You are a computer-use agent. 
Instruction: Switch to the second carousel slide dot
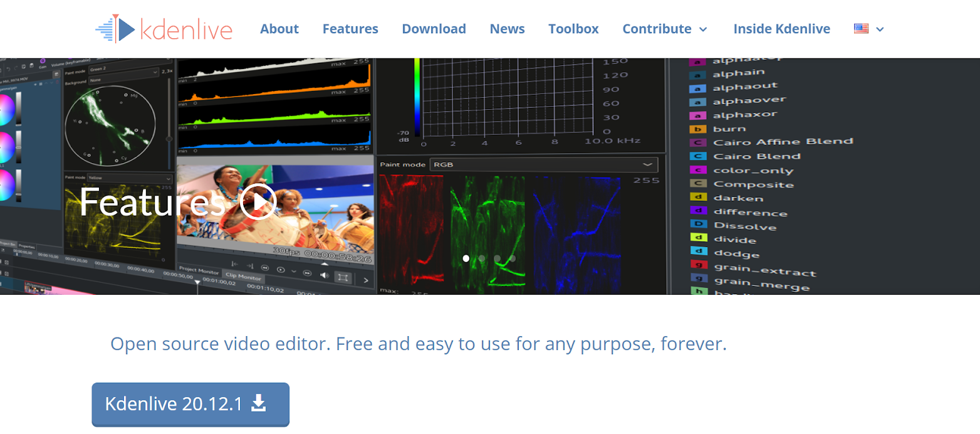coord(481,258)
